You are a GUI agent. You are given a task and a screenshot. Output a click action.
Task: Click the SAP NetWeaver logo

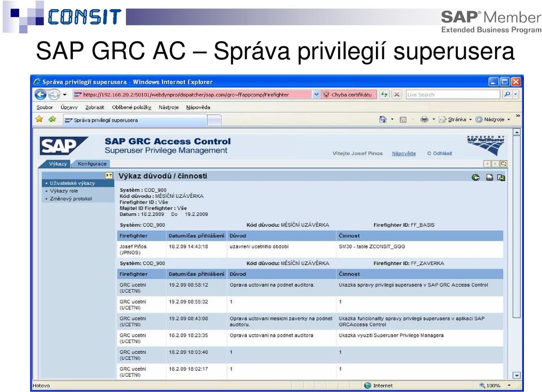(486, 145)
